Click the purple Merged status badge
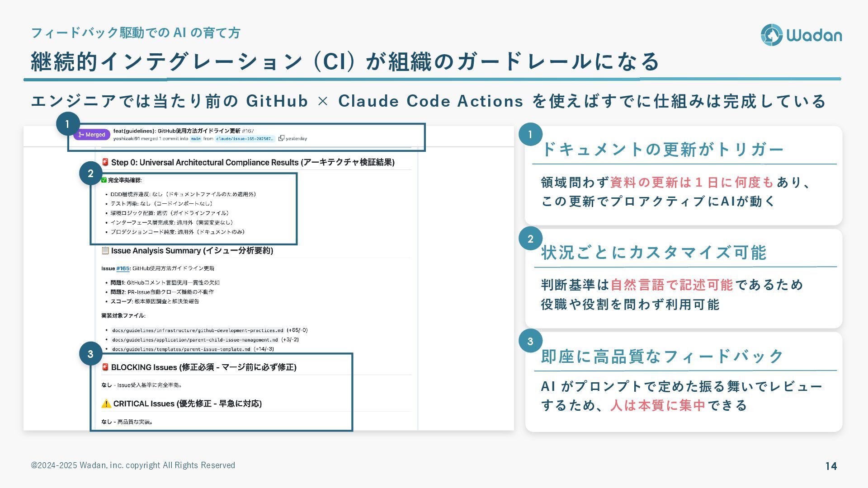Screen dimensions: 868x488 point(92,135)
